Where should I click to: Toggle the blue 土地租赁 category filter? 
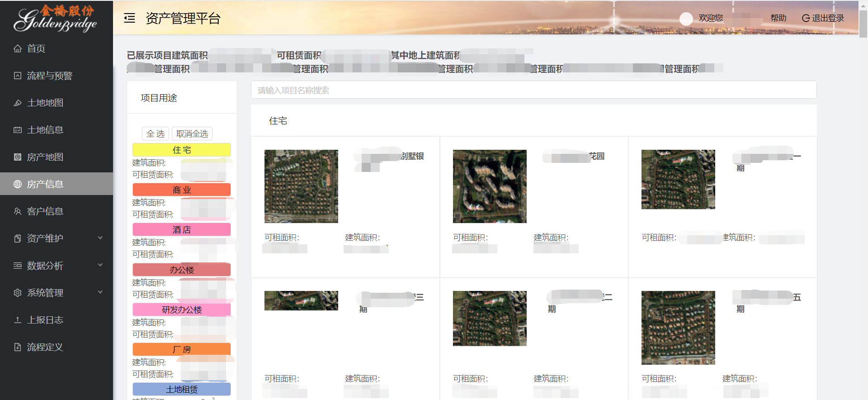click(182, 389)
